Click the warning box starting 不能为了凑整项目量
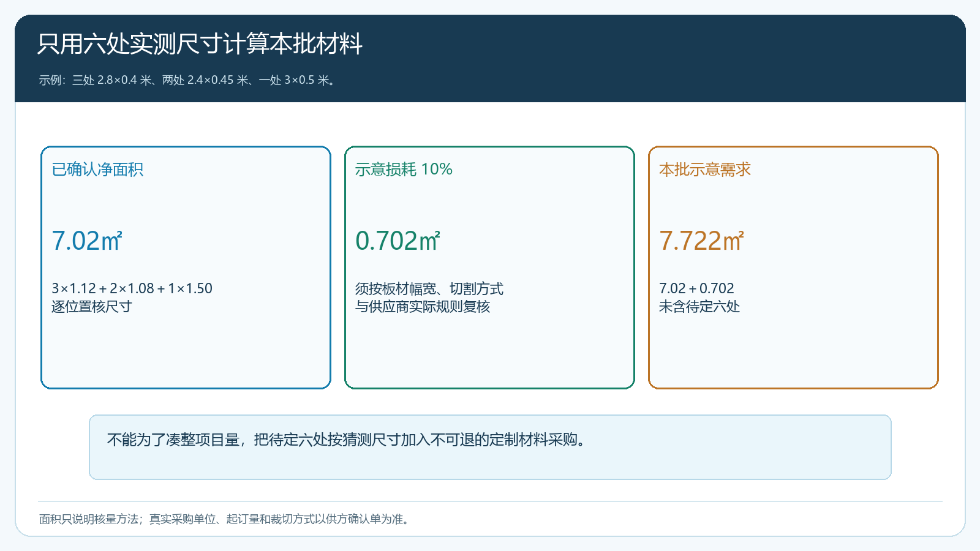Screen dimensions: 980x551 (490, 447)
